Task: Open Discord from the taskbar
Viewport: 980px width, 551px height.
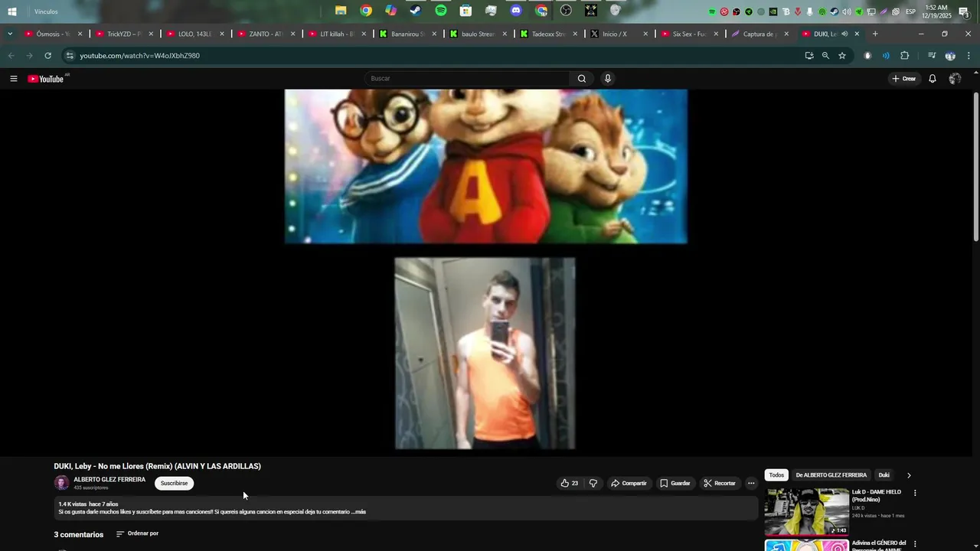Action: coord(516,11)
